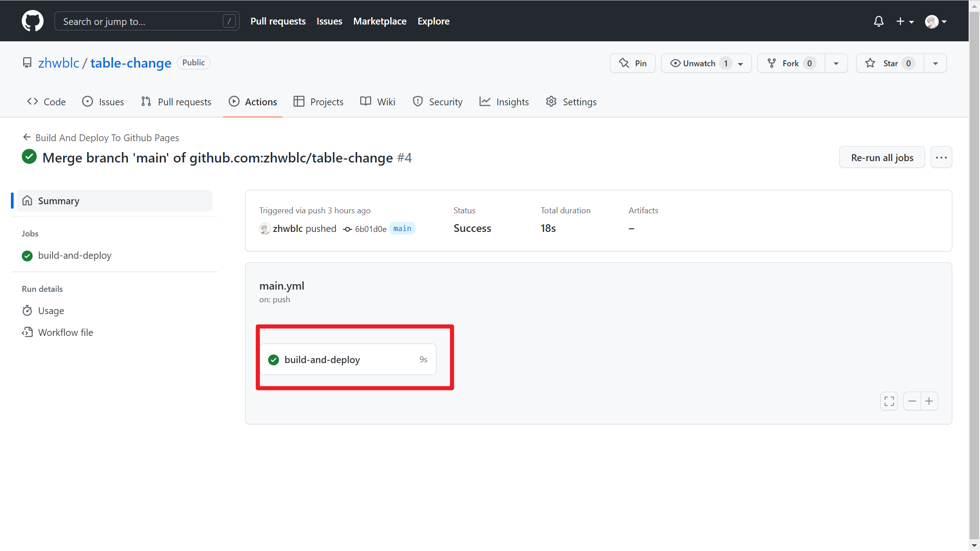Click the Public visibility badge
The image size is (980, 551).
(194, 63)
